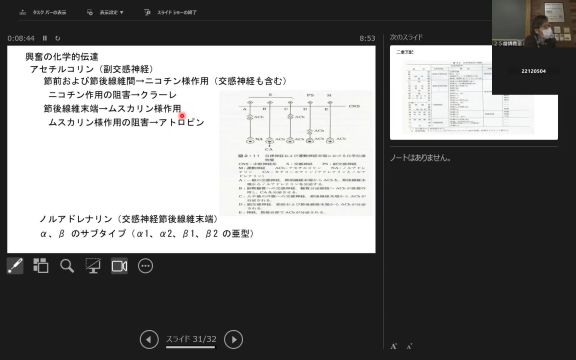Go to the previous slide

(149, 339)
